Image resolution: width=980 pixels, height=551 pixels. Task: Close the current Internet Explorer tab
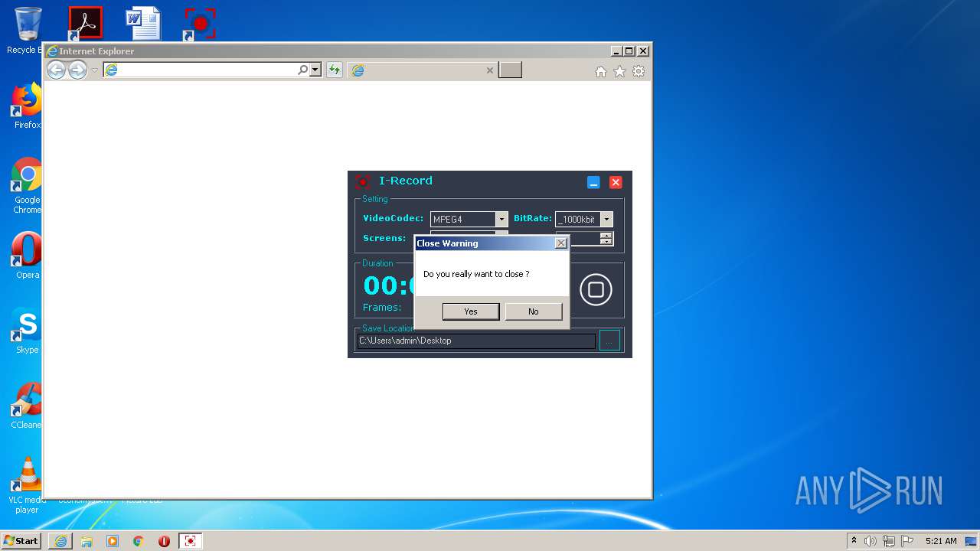(x=490, y=70)
